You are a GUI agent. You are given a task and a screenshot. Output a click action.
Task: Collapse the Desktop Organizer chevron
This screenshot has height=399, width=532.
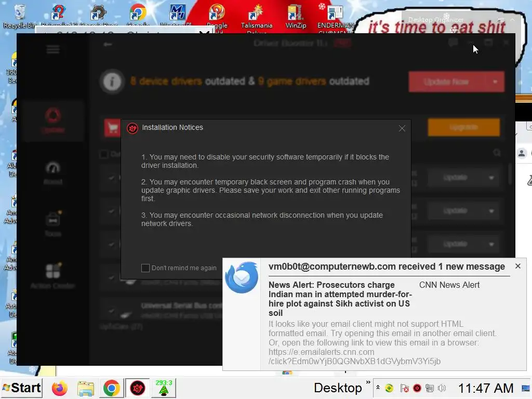[x=513, y=20]
